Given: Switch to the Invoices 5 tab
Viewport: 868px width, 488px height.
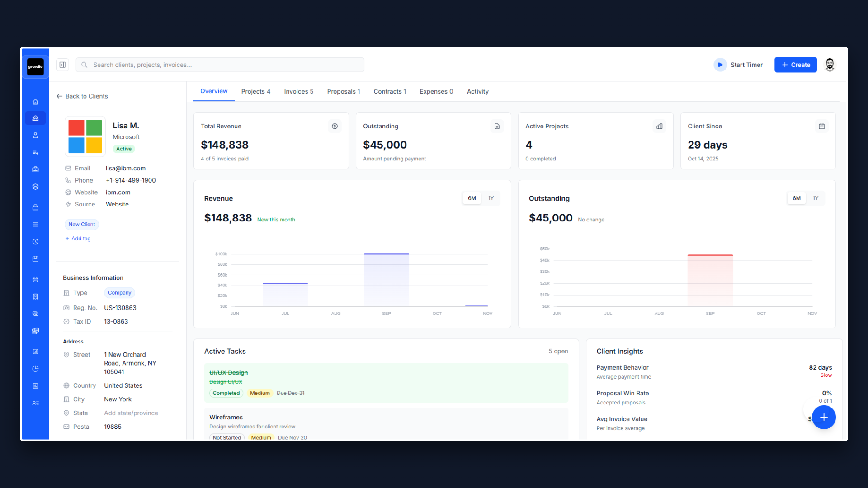Looking at the screenshot, I should pyautogui.click(x=298, y=91).
